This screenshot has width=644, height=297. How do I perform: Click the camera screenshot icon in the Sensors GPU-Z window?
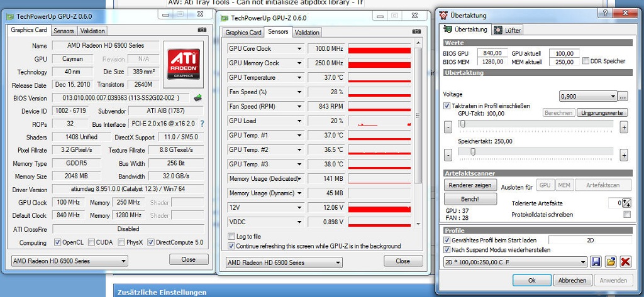point(416,31)
